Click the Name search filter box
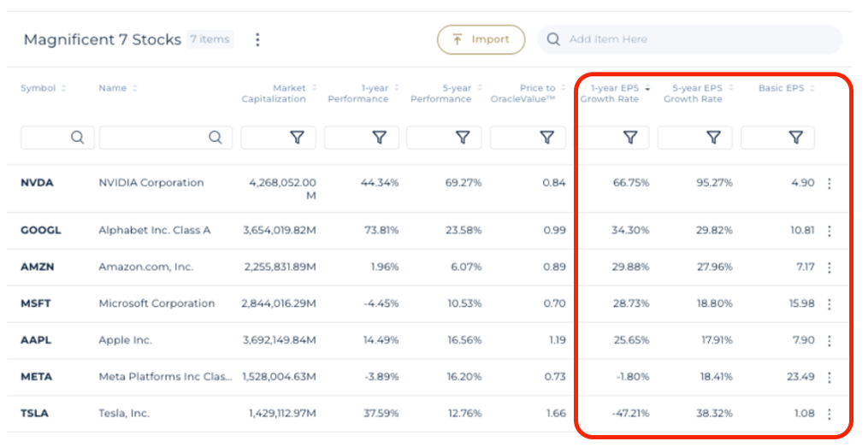The height and width of the screenshot is (447, 868). pyautogui.click(x=165, y=138)
